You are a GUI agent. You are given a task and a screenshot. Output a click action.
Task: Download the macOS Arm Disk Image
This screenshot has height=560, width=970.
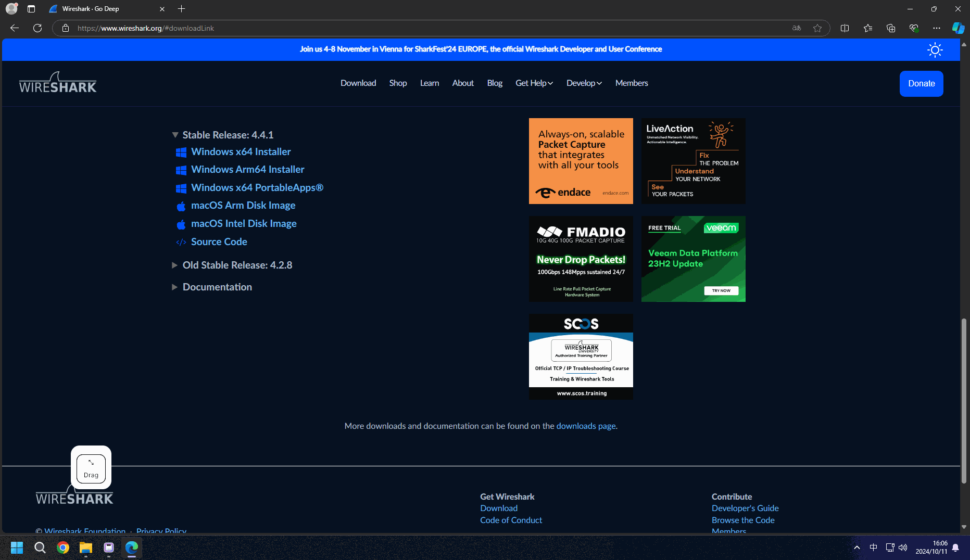[243, 206]
